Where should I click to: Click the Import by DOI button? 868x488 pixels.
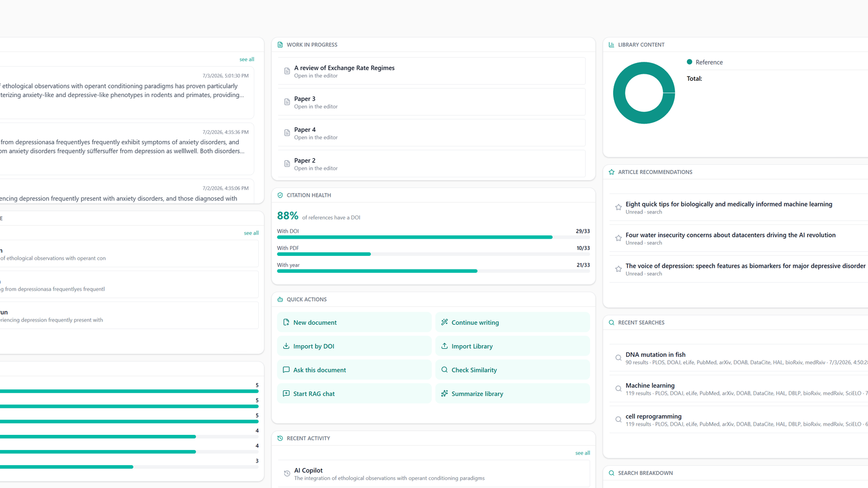354,346
